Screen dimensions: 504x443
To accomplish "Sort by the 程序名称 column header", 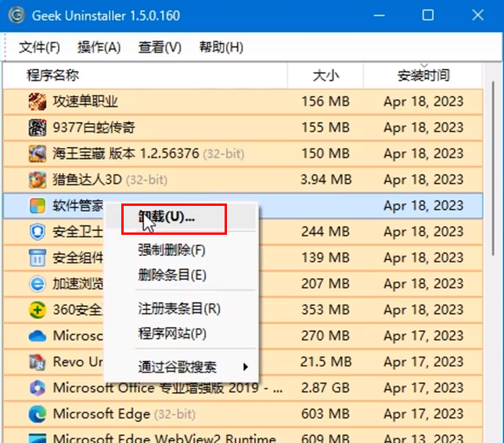I will pyautogui.click(x=52, y=76).
